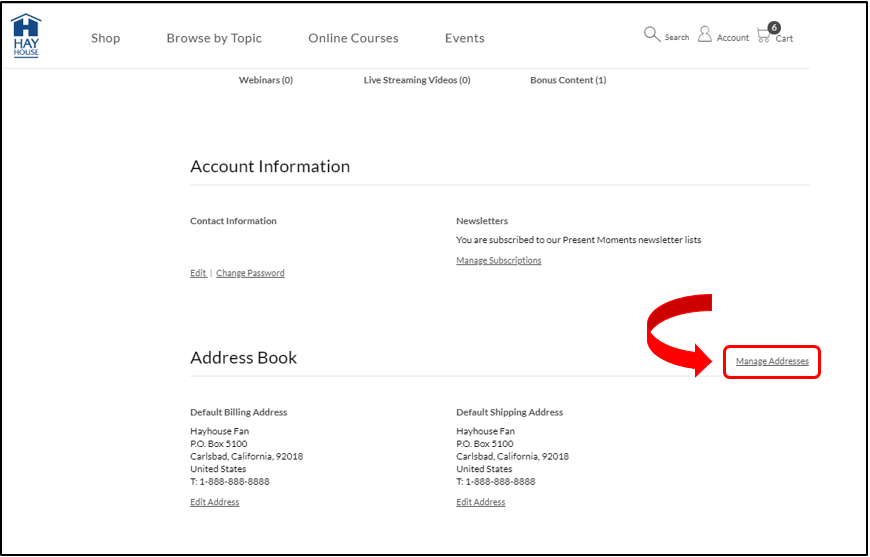
Task: Open the shopping cart icon
Action: click(763, 36)
